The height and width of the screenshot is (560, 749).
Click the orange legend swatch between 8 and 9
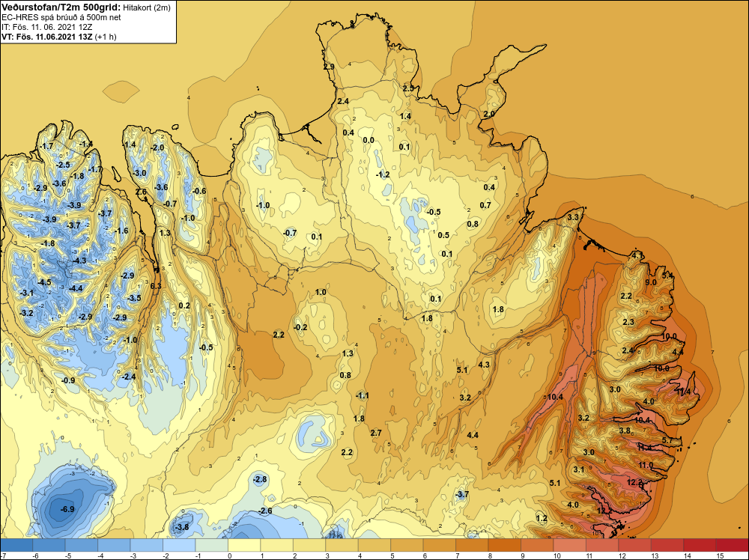504,545
